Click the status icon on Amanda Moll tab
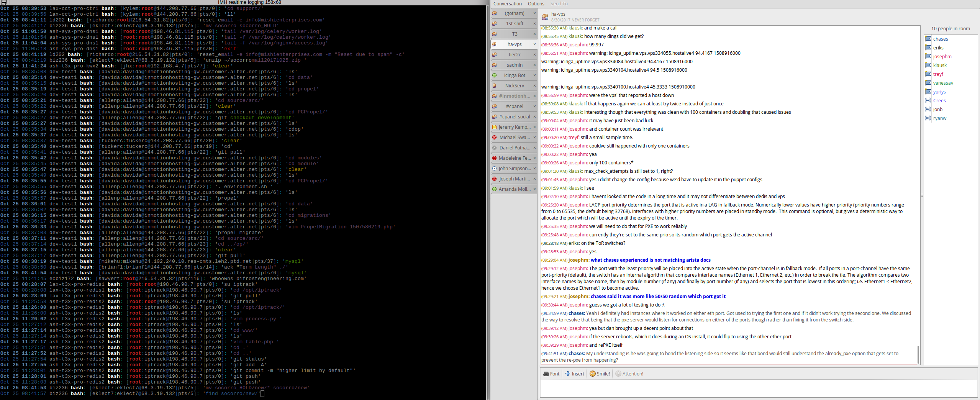This screenshot has width=980, height=400. pos(495,189)
